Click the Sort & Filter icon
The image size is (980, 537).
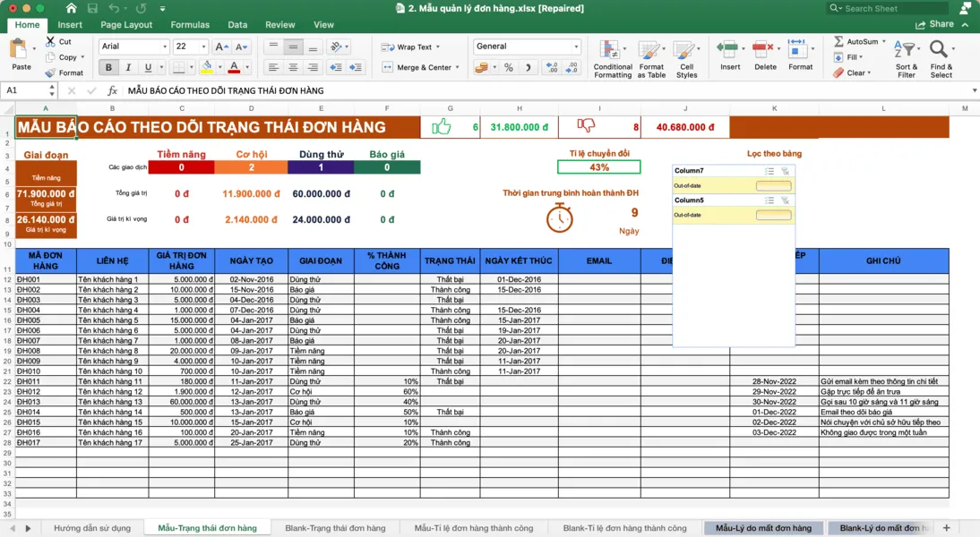coord(907,51)
